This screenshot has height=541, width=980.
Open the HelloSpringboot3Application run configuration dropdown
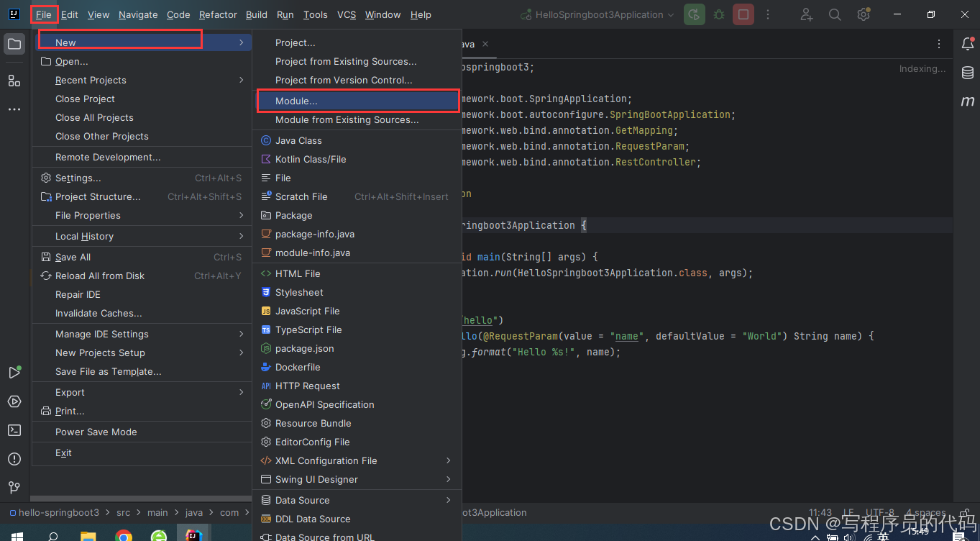[x=597, y=14]
